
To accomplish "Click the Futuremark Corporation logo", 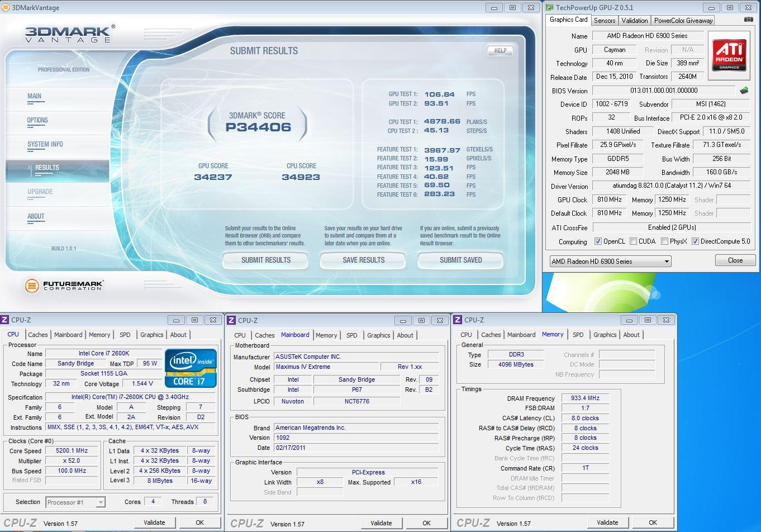I will point(64,286).
